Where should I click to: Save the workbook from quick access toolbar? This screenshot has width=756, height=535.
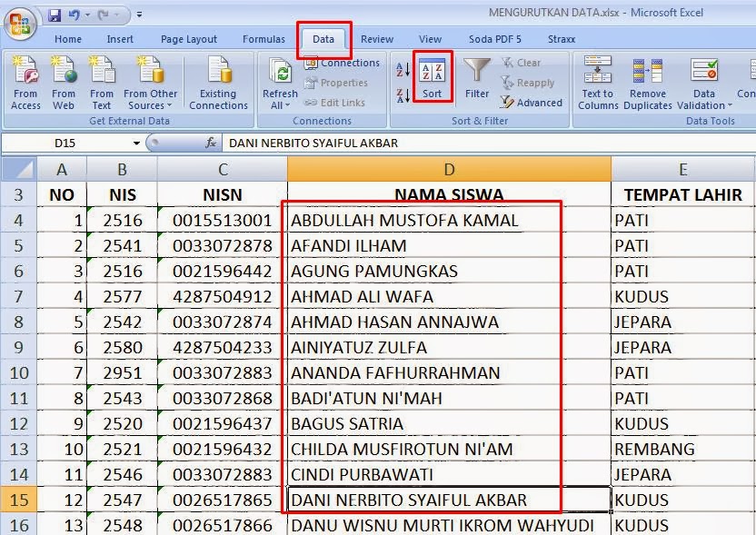coord(55,15)
